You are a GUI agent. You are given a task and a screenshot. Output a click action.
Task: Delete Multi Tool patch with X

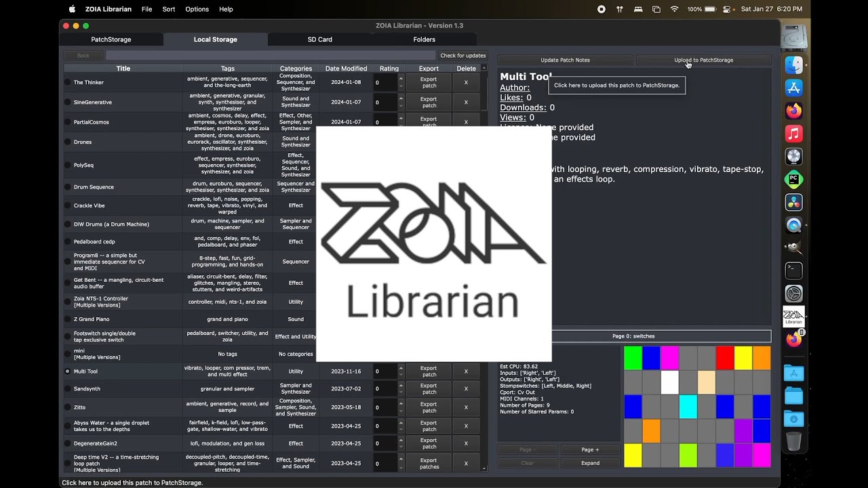click(466, 371)
